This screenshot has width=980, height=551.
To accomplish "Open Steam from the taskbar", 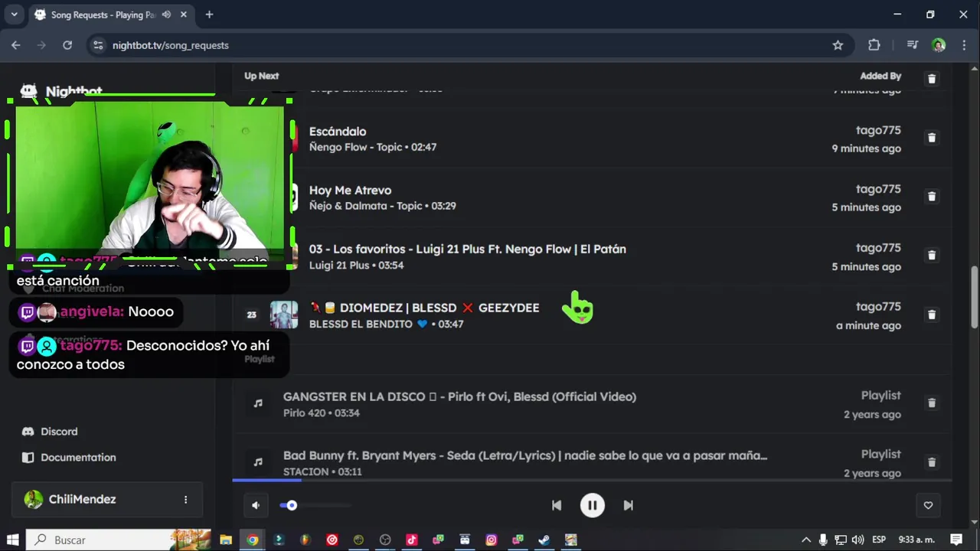I will coord(544,540).
